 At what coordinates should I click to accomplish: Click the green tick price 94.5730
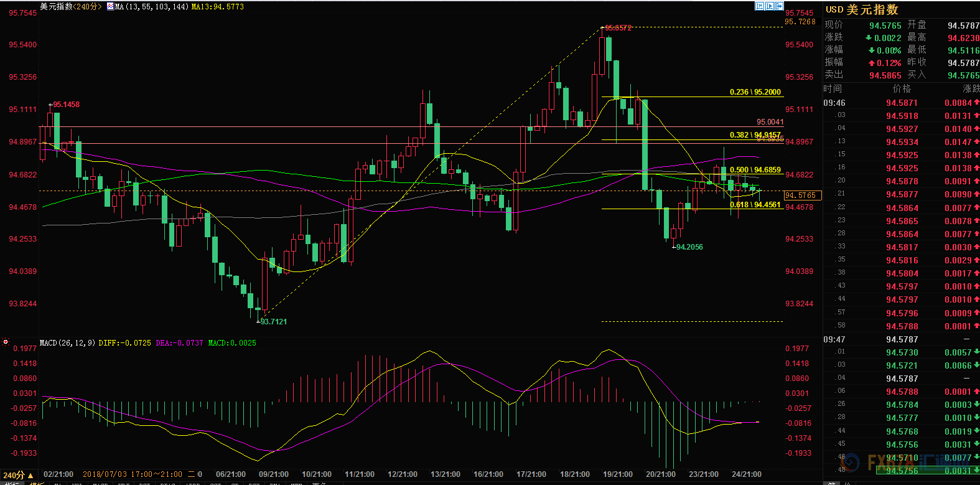(902, 352)
